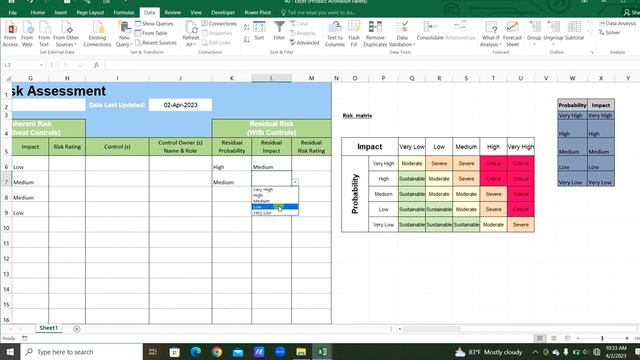Click Show Queries button
Image resolution: width=640 pixels, height=360 pixels.
pyautogui.click(x=154, y=24)
